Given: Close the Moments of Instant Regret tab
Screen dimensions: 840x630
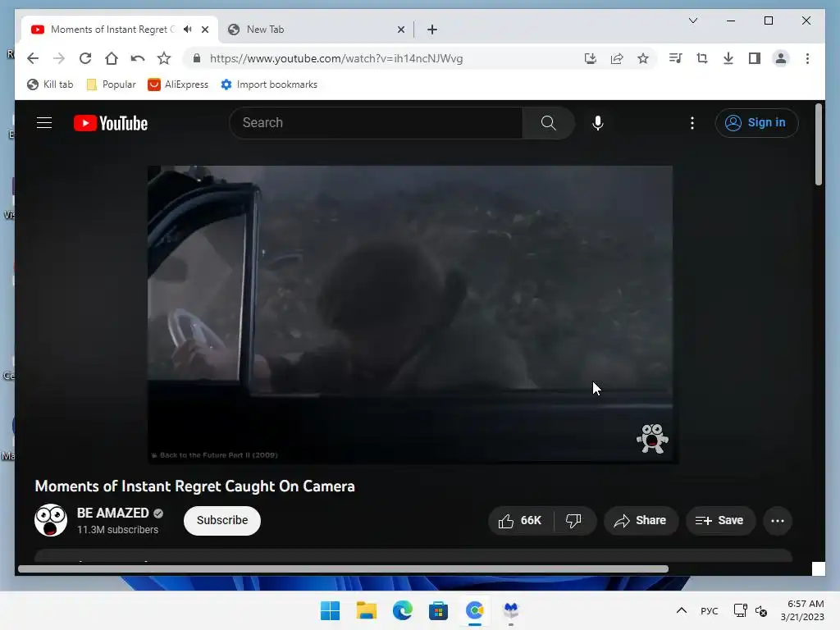Looking at the screenshot, I should 205,30.
